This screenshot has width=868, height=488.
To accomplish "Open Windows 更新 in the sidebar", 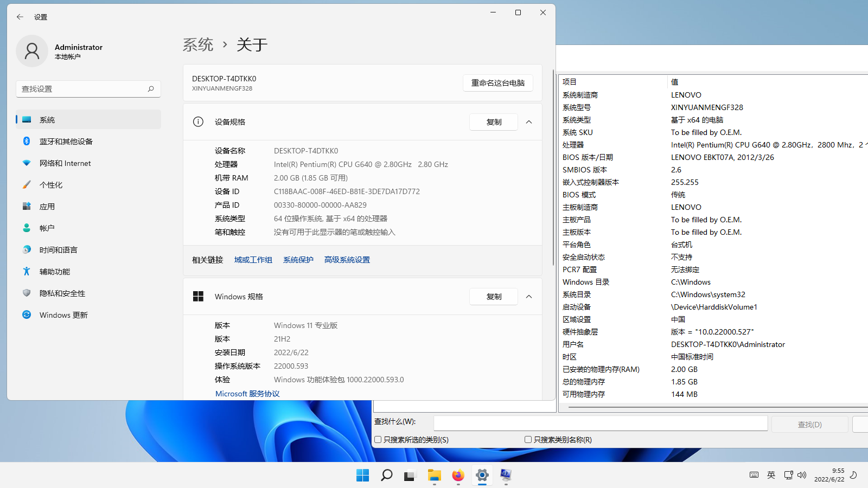I will click(x=63, y=314).
